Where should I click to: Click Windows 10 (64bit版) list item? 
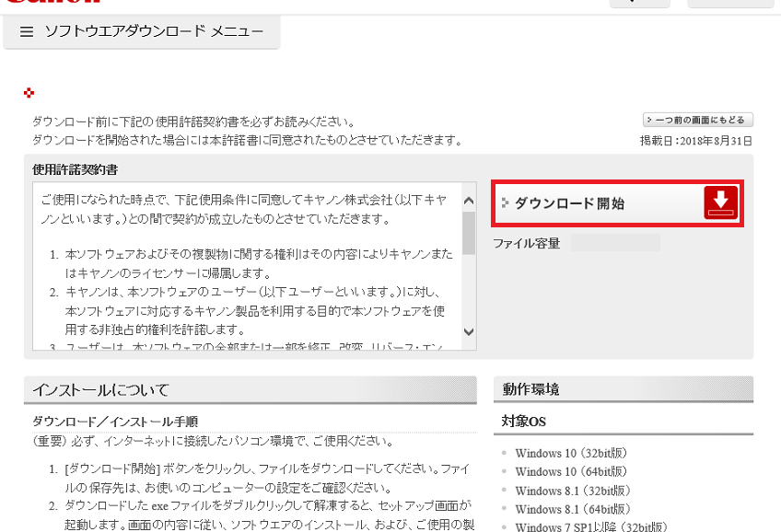[571, 471]
